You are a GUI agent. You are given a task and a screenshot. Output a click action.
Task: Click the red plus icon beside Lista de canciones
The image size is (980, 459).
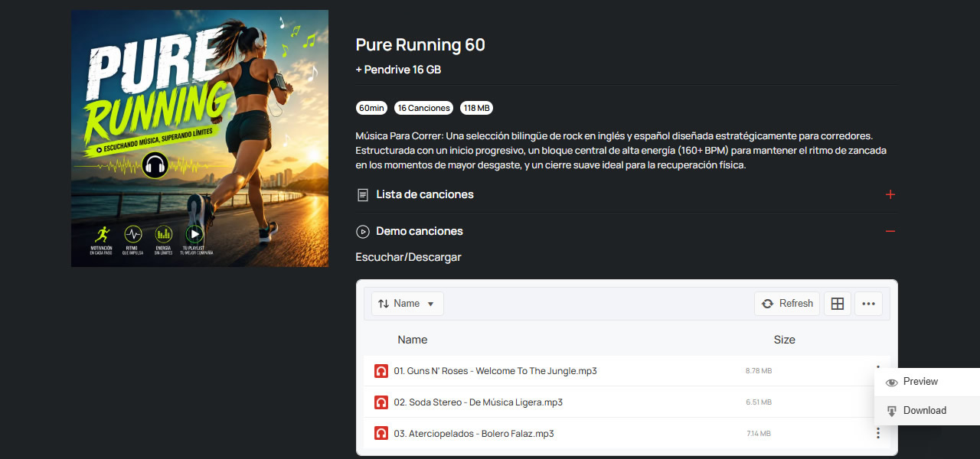click(x=890, y=194)
